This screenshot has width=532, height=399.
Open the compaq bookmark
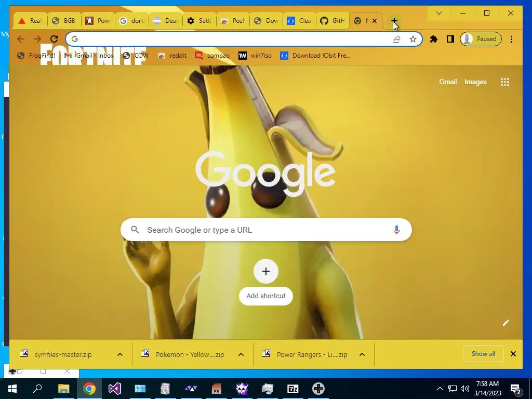pos(212,56)
